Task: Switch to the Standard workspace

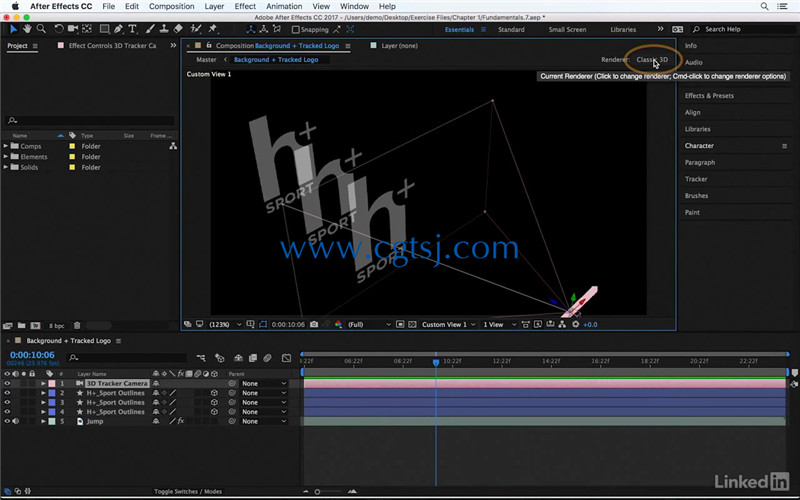Action: pyautogui.click(x=511, y=30)
